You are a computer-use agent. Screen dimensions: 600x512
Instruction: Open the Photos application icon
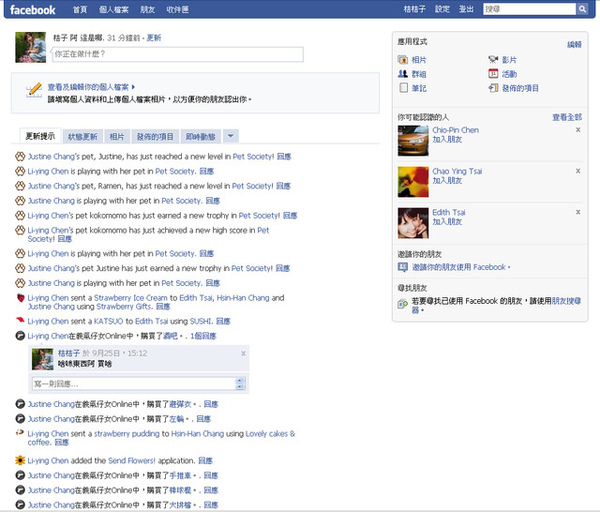403,60
